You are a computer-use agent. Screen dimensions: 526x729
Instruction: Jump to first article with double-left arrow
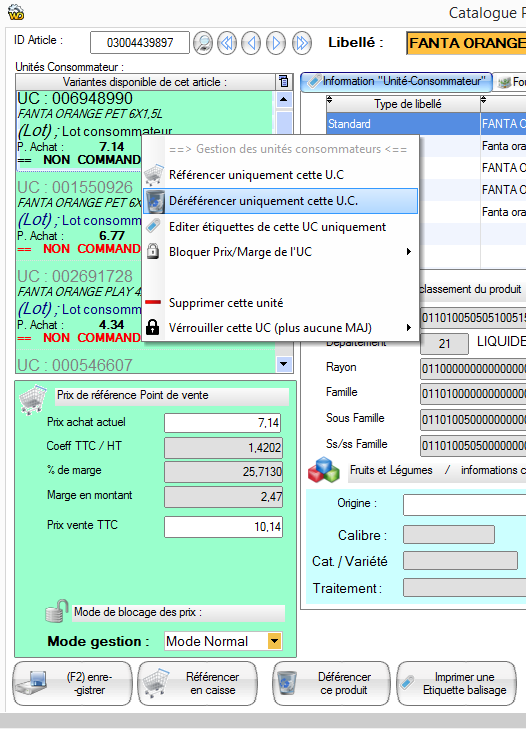(x=227, y=43)
